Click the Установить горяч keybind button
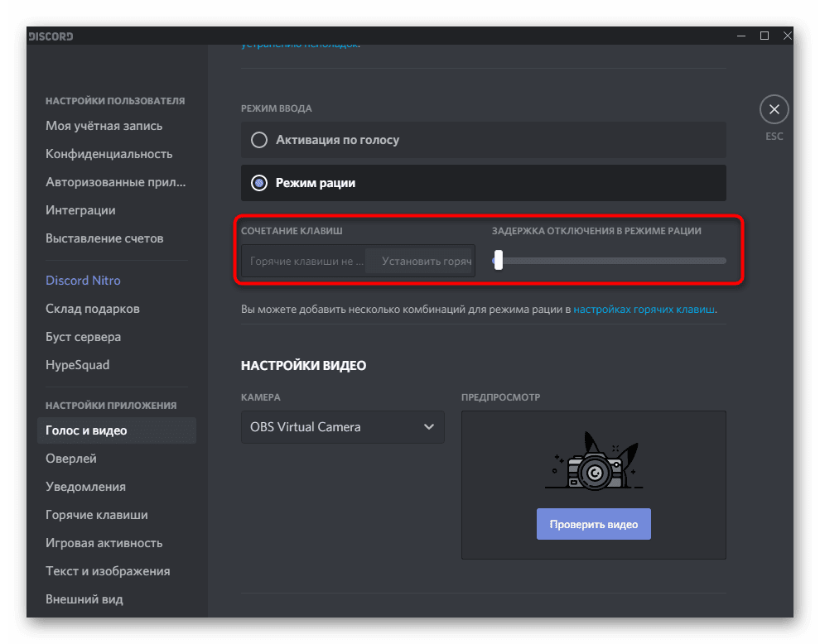Screen dimensions: 820x644 (x=420, y=261)
